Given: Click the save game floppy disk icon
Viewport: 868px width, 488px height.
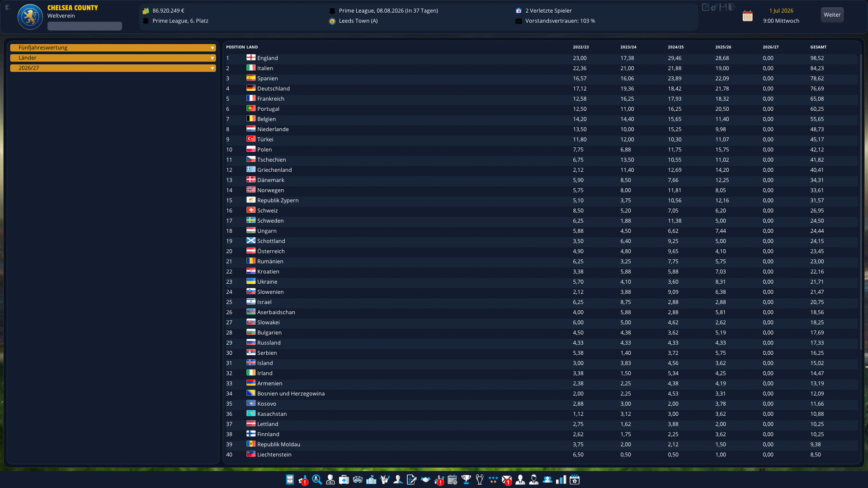Looking at the screenshot, I should [x=723, y=7].
